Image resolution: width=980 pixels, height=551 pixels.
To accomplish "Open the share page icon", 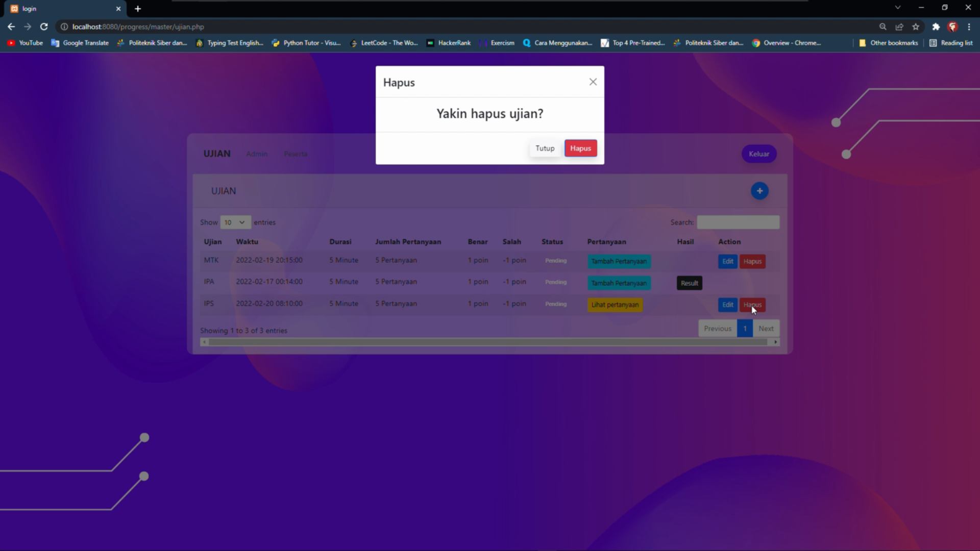I will click(900, 27).
